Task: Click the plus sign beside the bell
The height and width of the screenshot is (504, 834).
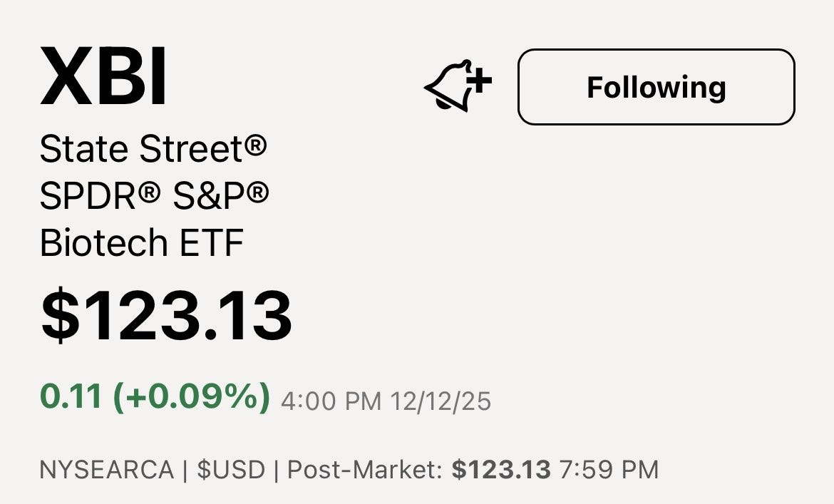Action: (x=480, y=81)
